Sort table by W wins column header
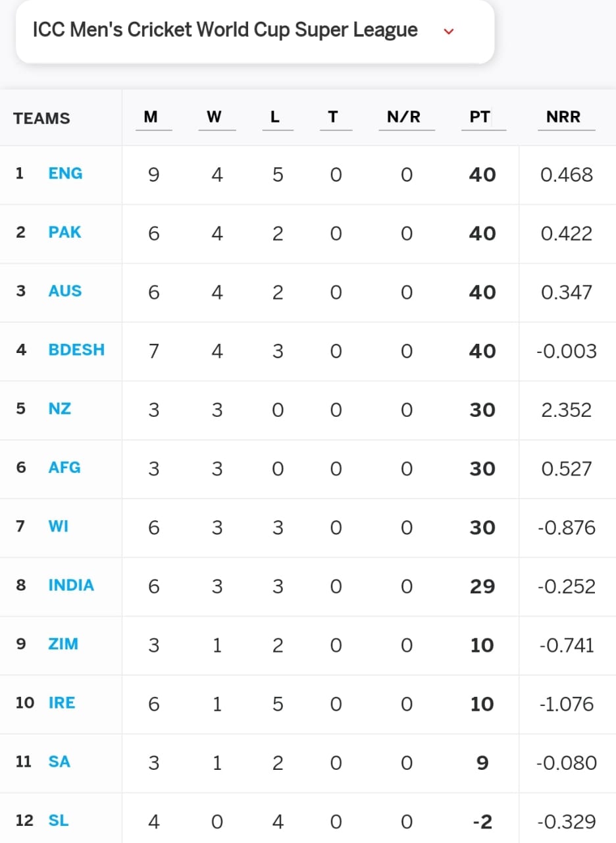 pyautogui.click(x=214, y=117)
